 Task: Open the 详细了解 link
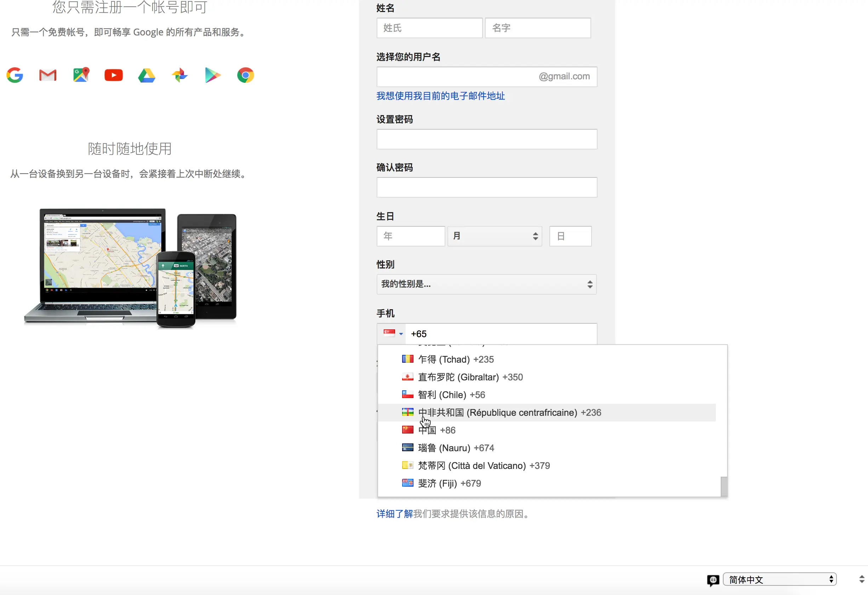click(x=394, y=514)
